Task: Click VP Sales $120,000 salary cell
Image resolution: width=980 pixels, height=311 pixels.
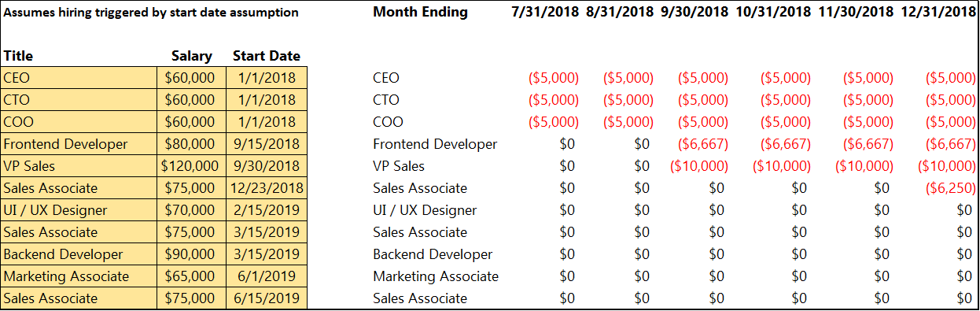Action: 193,166
